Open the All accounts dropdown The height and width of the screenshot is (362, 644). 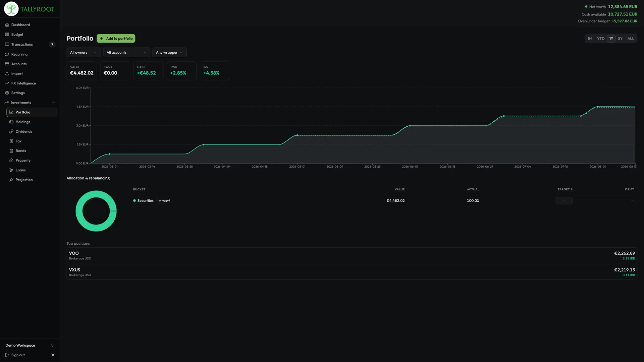pos(126,53)
